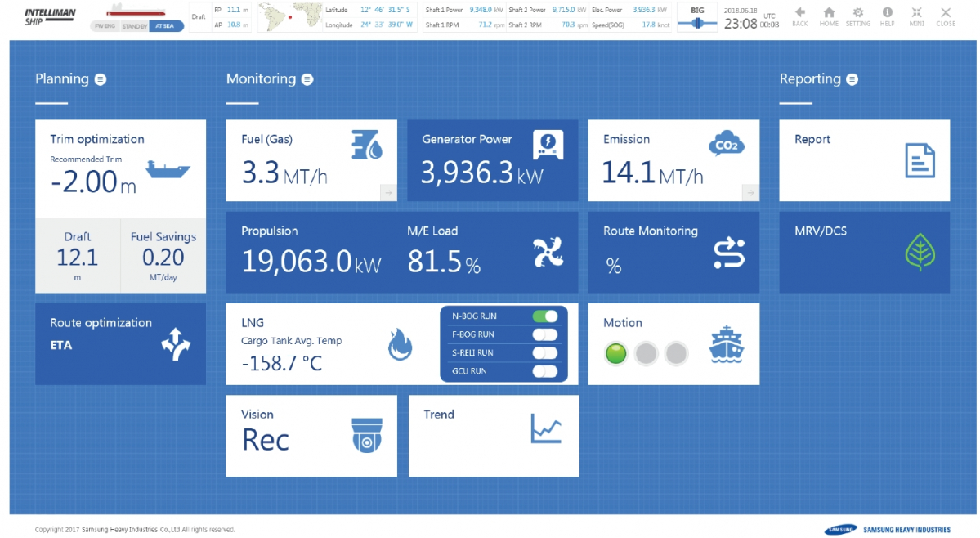Click the Generator Power icon
Screen dimensions: 980x538
548,145
